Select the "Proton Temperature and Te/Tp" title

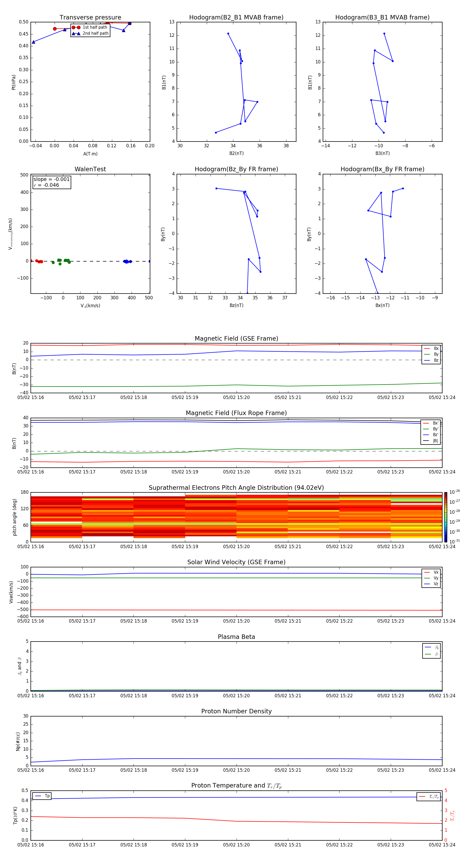click(236, 786)
